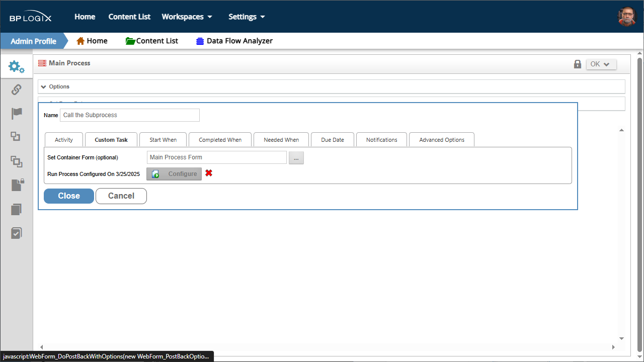Click the horizontal scroll right arrow

[x=613, y=347]
